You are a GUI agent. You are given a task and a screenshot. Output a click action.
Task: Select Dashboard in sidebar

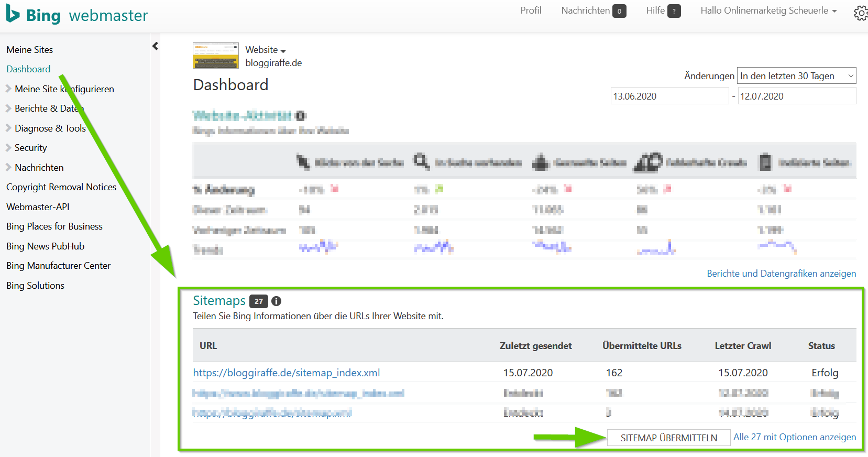[28, 69]
